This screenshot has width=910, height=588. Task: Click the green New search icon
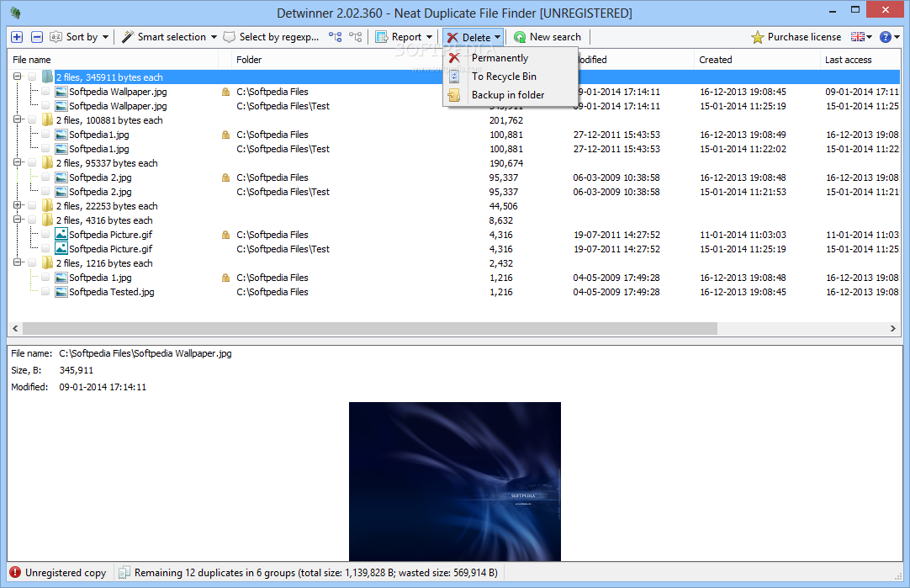[x=520, y=37]
